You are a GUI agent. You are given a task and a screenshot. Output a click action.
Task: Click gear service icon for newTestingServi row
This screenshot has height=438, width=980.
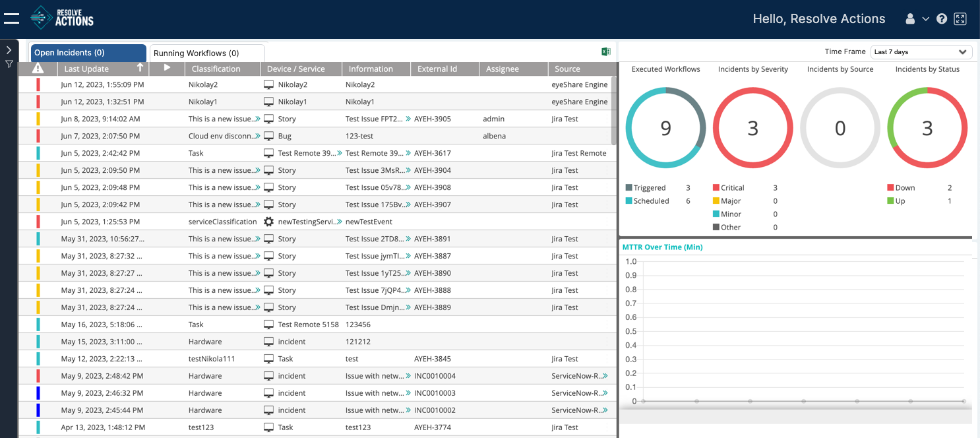pyautogui.click(x=268, y=222)
